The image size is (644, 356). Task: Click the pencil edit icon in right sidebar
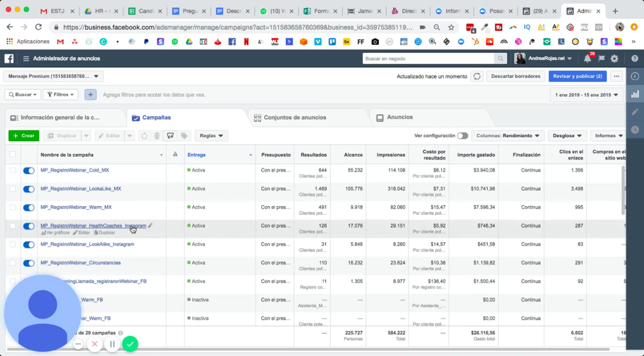[635, 112]
